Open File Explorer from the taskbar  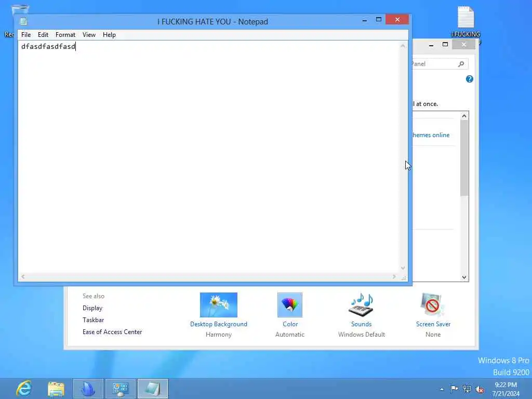pyautogui.click(x=56, y=389)
